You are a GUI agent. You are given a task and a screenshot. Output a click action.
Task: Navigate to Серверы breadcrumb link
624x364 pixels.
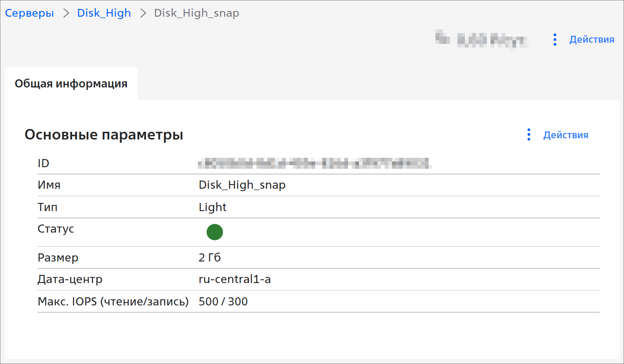point(29,13)
